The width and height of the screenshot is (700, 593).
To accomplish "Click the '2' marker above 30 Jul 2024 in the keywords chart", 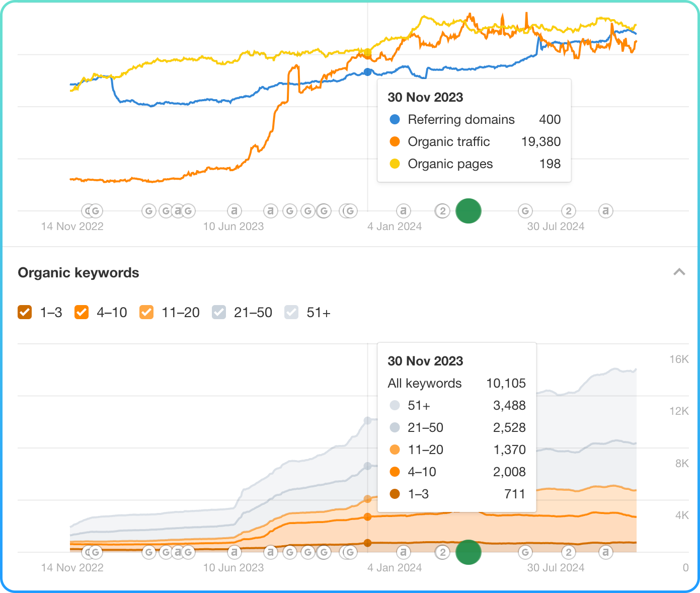I will (x=568, y=552).
